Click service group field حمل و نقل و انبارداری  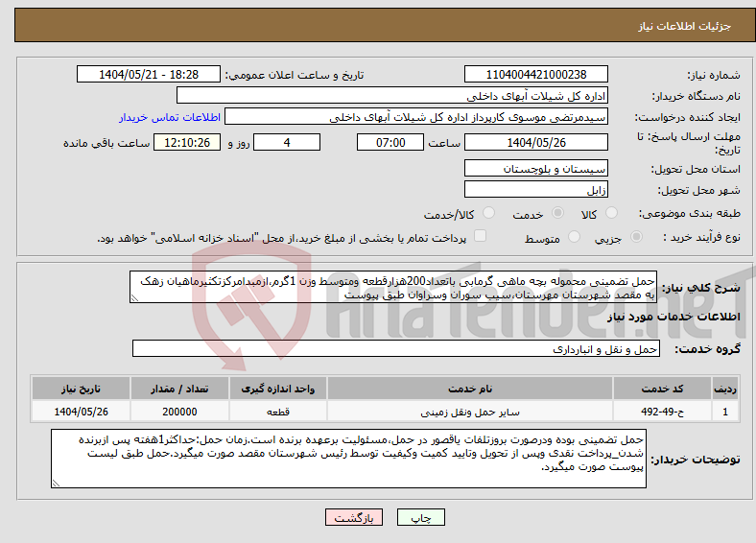396,348
